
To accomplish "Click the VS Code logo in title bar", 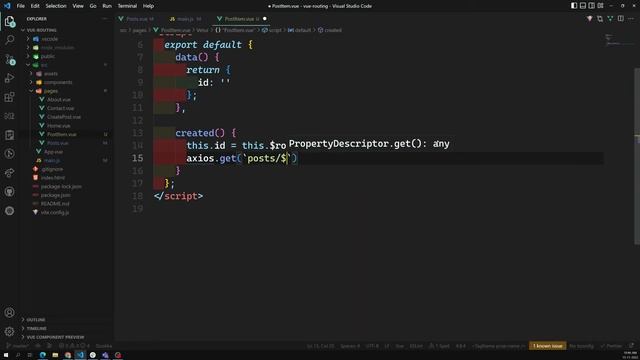I will pos(7,6).
